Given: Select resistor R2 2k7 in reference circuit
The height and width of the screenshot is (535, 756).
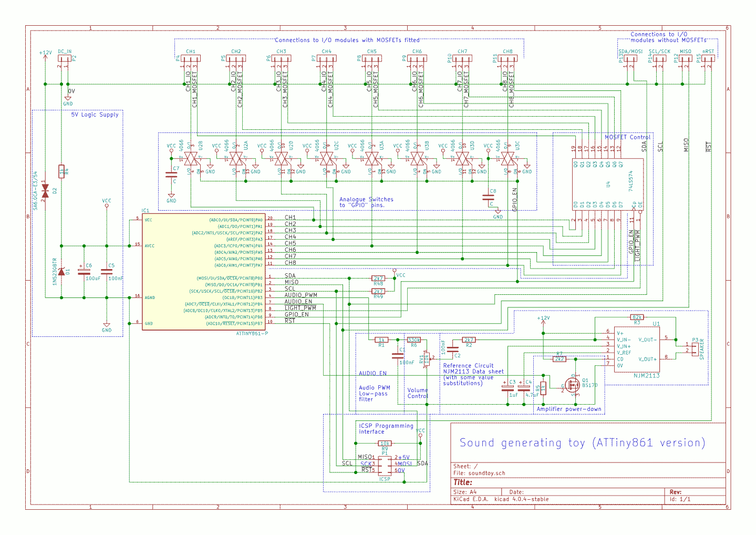Looking at the screenshot, I should (x=469, y=340).
